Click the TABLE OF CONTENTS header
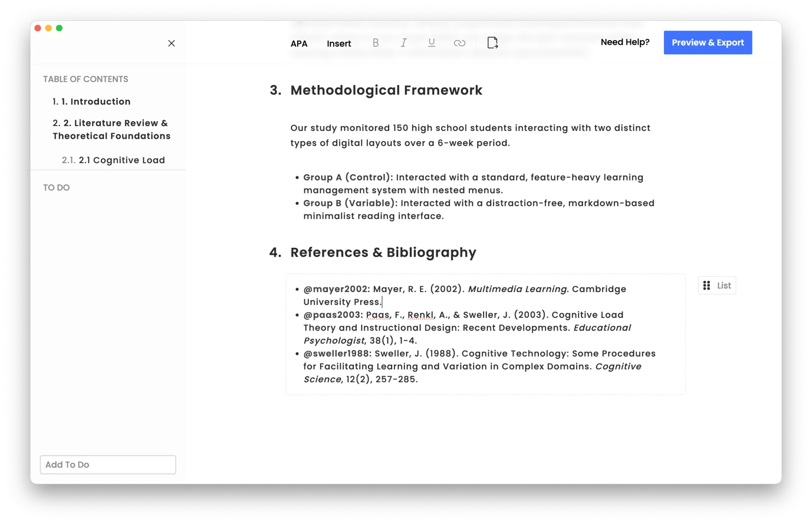The height and width of the screenshot is (524, 812). coord(86,79)
